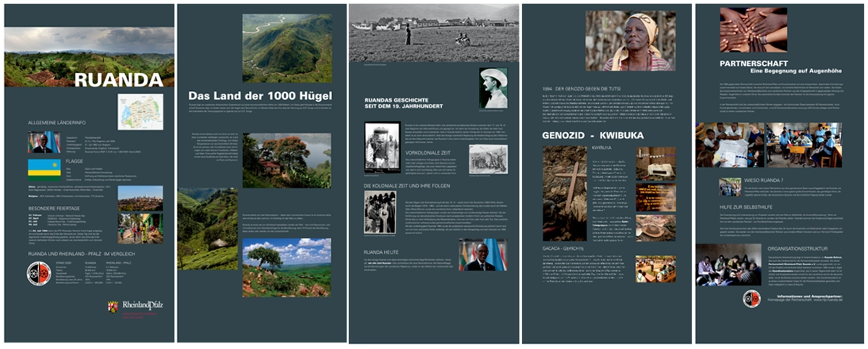The height and width of the screenshot is (349, 868).
Task: Click the elderly woman with headscarf photo
Action: 626,40
